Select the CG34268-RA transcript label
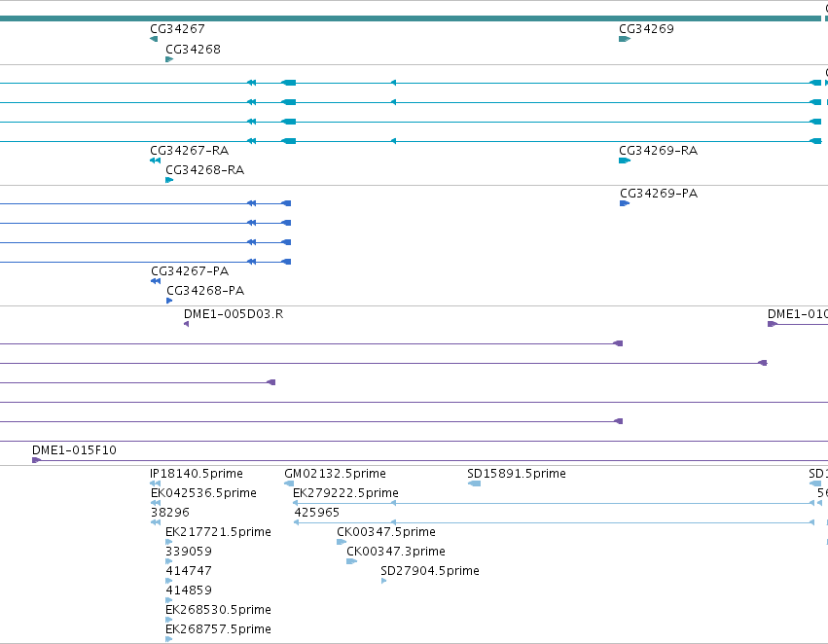This screenshot has height=644, width=828. (x=205, y=170)
